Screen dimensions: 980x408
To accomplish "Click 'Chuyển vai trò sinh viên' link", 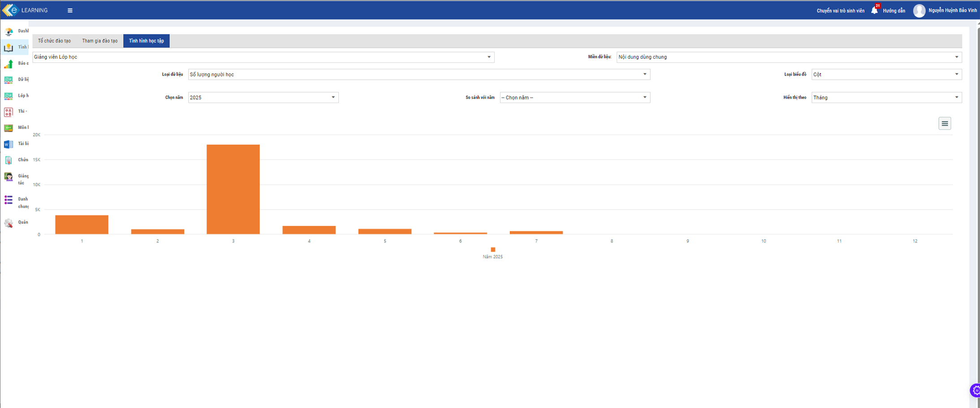I will (840, 11).
